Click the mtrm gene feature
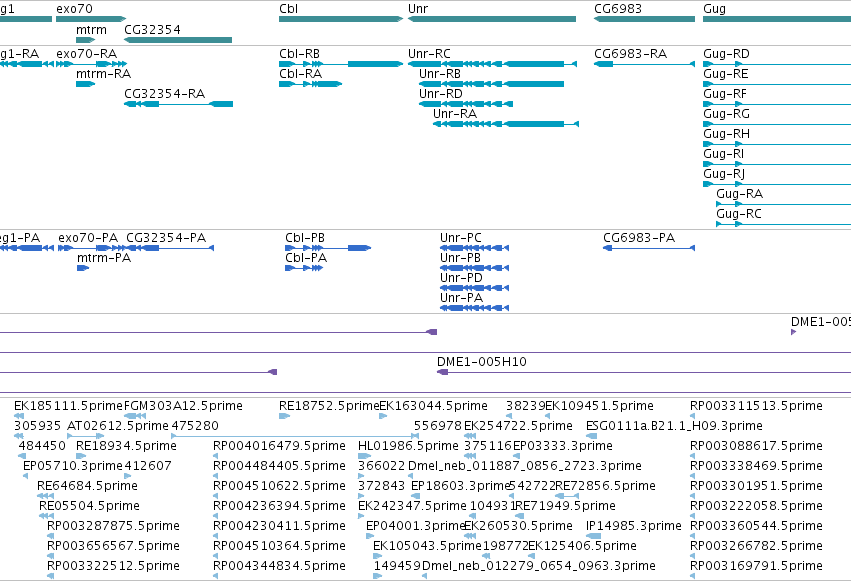This screenshot has width=851, height=581. (x=85, y=40)
